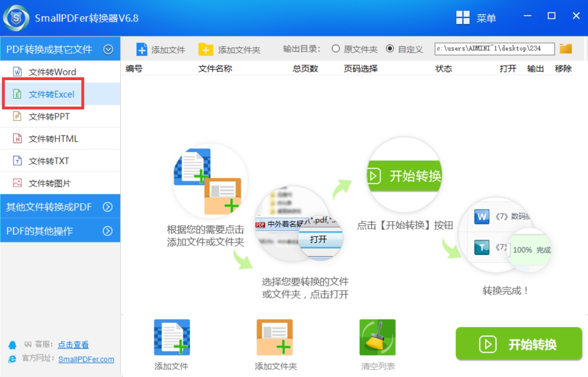
Task: Open the PDF的其他操作 section header
Action: pyautogui.click(x=60, y=230)
